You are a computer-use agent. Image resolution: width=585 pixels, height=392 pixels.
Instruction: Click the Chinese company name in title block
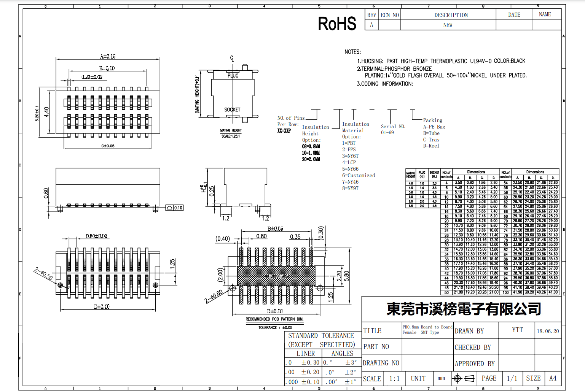point(464,309)
